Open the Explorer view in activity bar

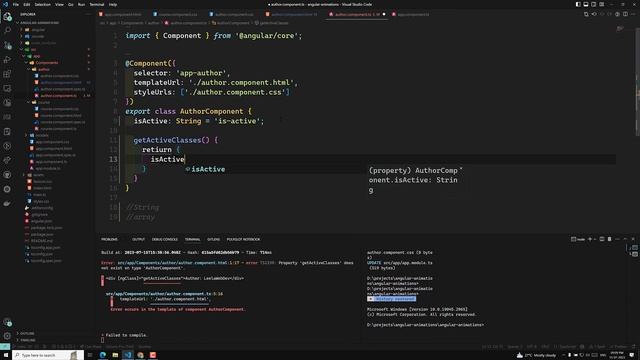coord(7,17)
